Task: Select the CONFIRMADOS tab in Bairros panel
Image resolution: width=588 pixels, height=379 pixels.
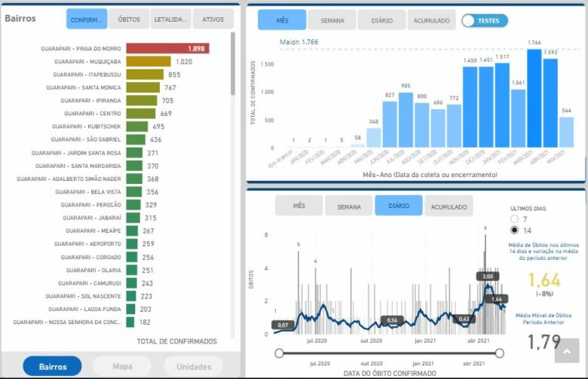Action: click(87, 19)
